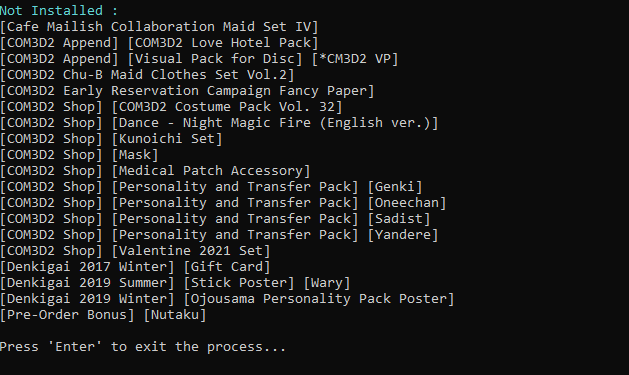Click the Medical Patch Accessory line
629x375 pixels.
(155, 171)
